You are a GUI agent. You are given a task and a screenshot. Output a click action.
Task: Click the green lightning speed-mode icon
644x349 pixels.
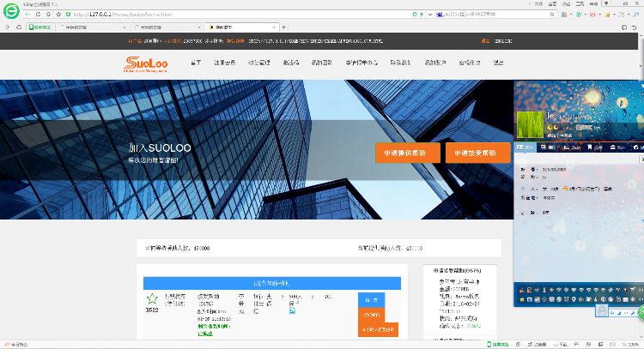coord(422,14)
